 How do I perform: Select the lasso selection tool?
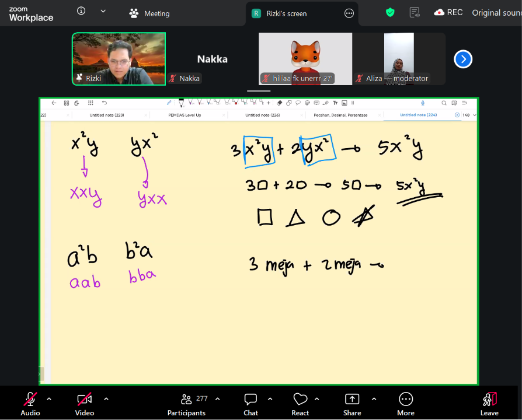click(x=298, y=103)
